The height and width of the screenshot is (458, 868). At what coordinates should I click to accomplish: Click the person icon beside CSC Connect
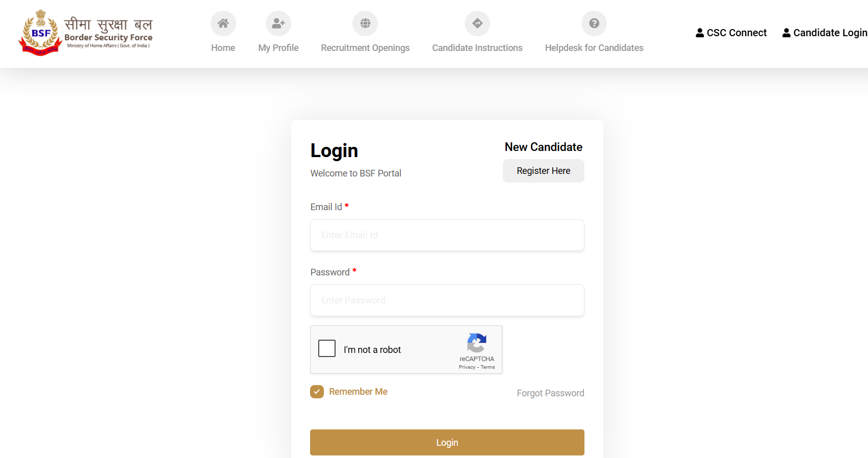(700, 33)
